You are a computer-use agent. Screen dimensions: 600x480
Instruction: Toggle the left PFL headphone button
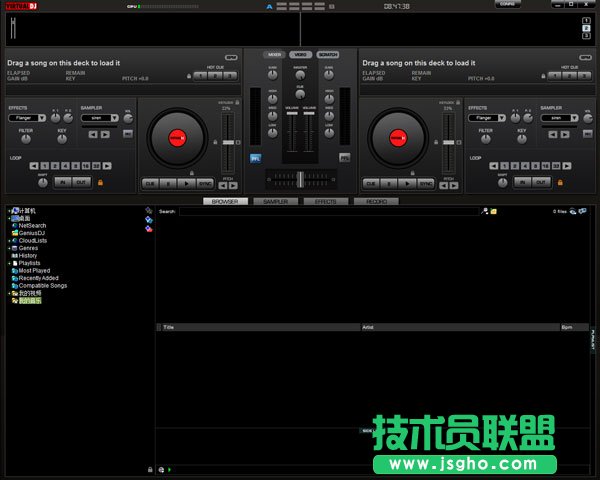coord(255,158)
